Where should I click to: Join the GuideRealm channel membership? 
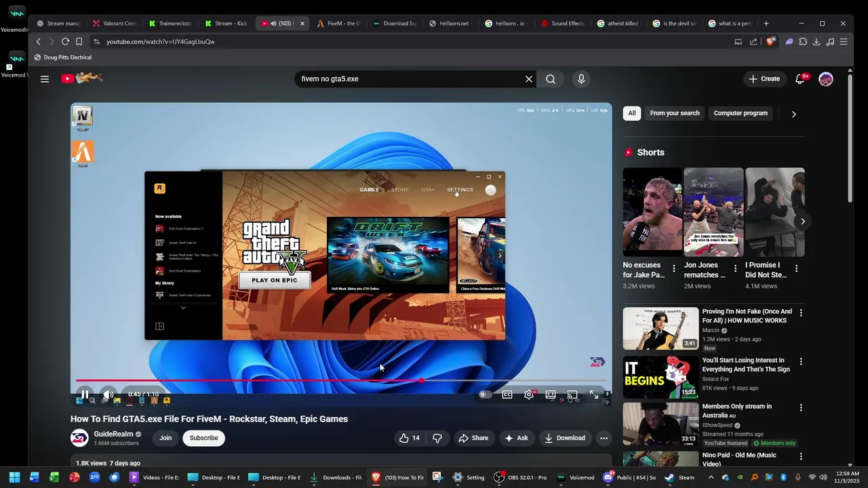pos(165,438)
